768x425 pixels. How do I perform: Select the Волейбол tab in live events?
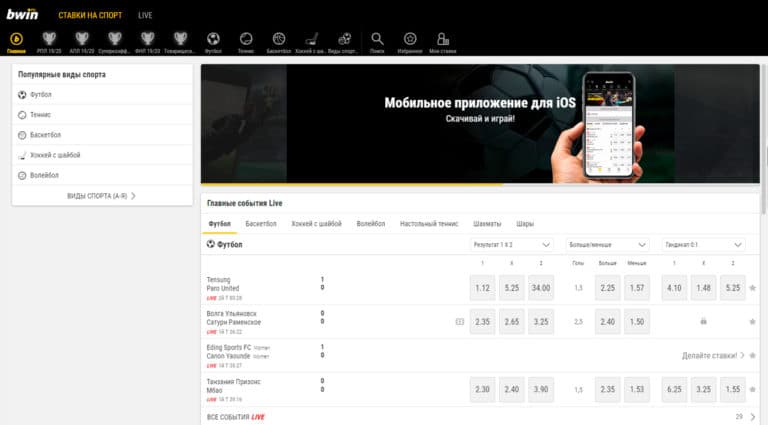[x=371, y=224]
